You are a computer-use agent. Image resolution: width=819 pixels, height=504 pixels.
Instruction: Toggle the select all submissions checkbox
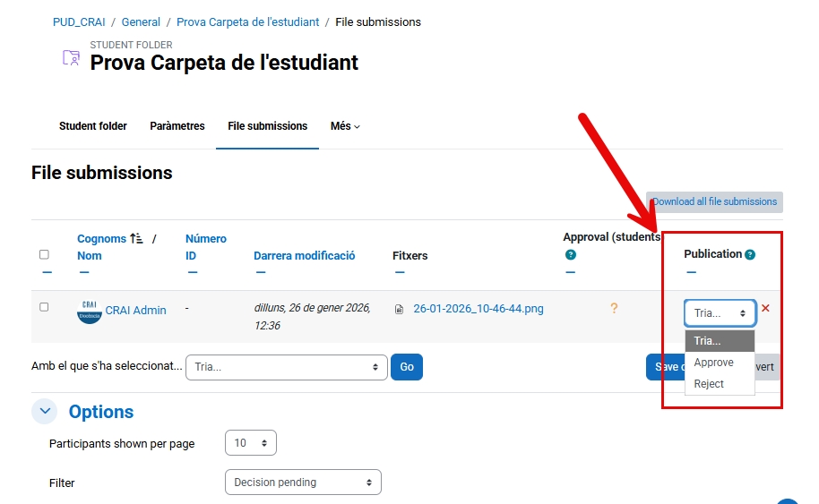point(44,255)
